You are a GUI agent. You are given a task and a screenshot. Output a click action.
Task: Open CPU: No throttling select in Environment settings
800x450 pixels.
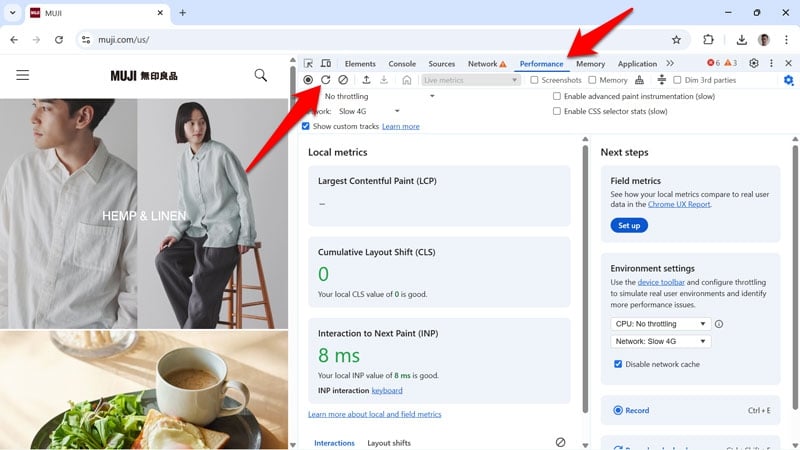tap(660, 324)
